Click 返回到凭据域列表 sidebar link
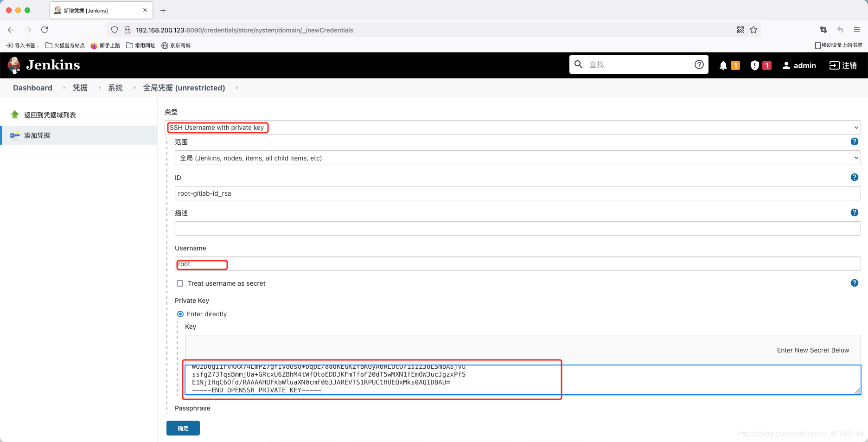Image resolution: width=868 pixels, height=442 pixels. pyautogui.click(x=50, y=115)
